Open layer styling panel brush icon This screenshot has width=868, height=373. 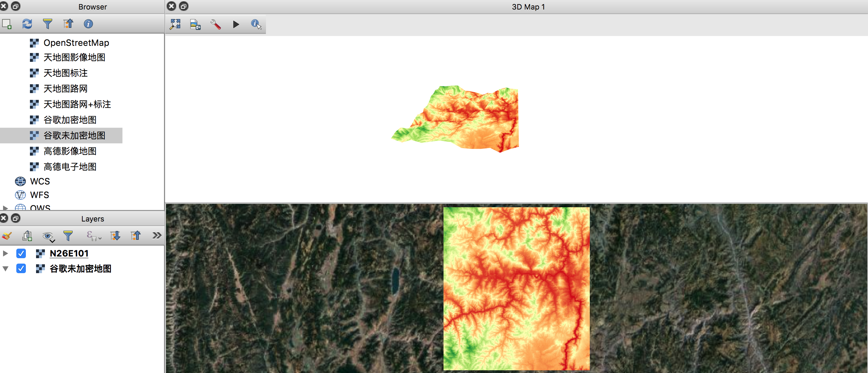(x=7, y=235)
